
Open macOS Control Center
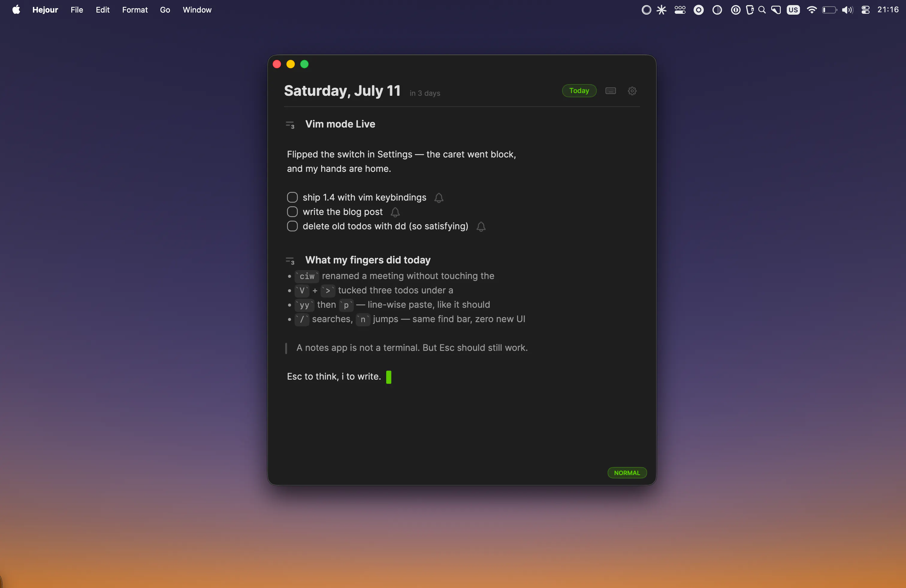865,10
